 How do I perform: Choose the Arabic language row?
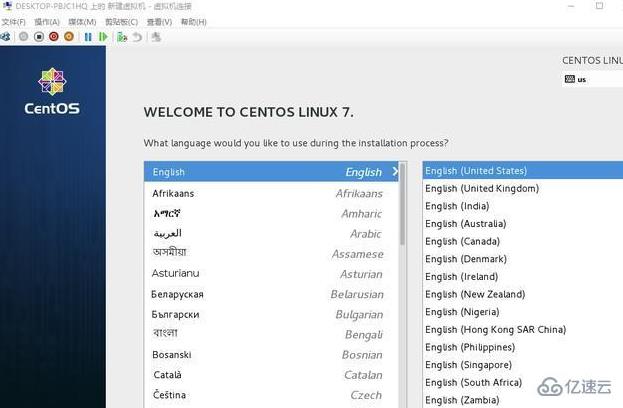pos(271,234)
